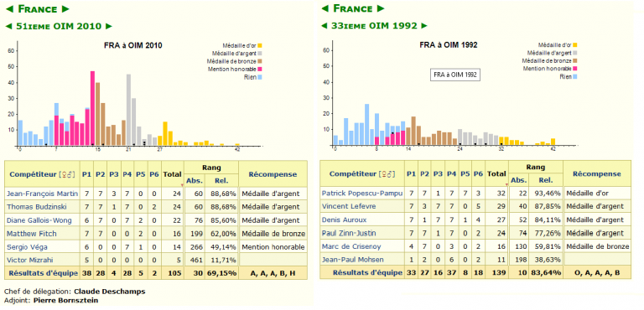Open the France heading link in 1992 panel
The image size is (644, 310).
click(x=353, y=8)
